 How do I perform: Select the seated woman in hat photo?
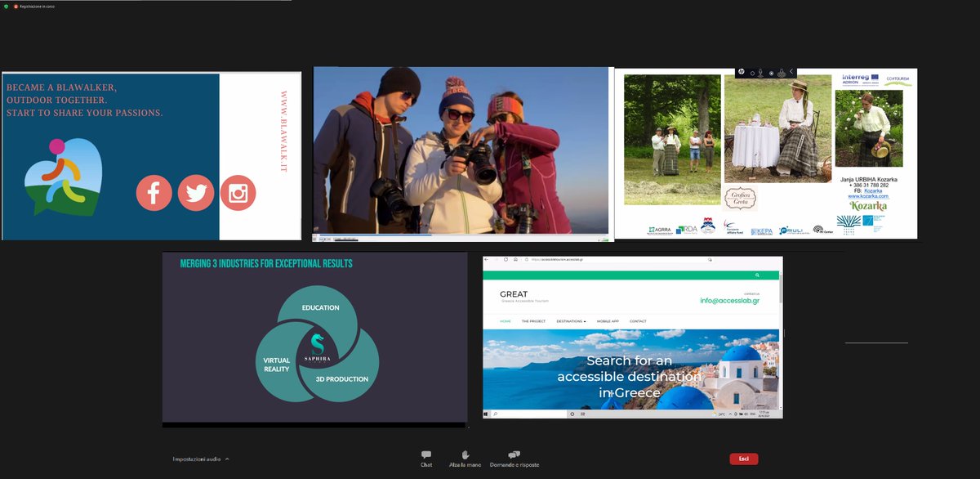[x=777, y=129]
